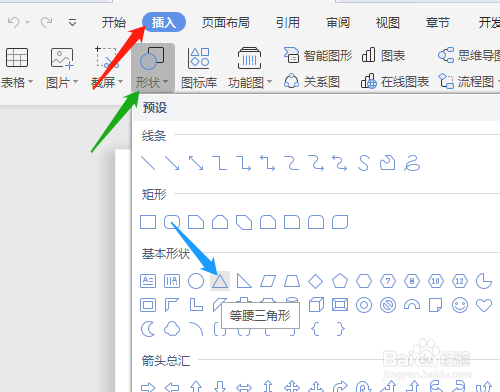
Task: Insert a table with 表格 icon
Action: [x=17, y=58]
